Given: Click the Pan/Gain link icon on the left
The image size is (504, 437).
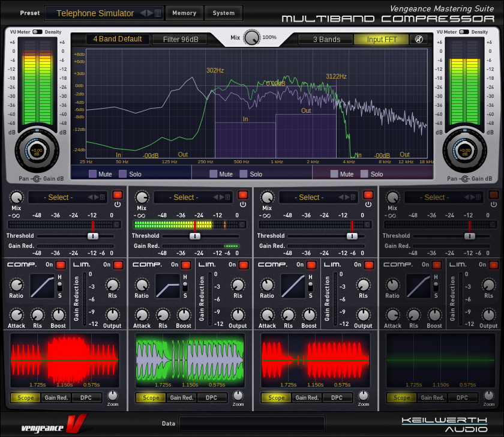Looking at the screenshot, I should click(37, 179).
